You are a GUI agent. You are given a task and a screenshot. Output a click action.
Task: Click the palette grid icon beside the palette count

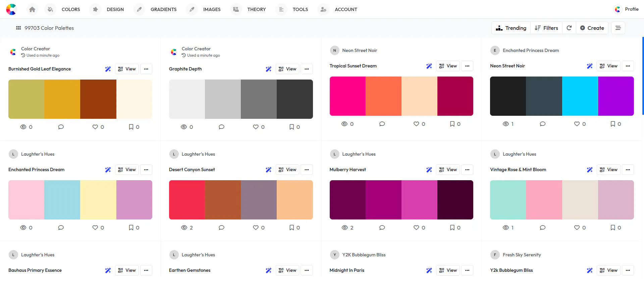pos(18,28)
